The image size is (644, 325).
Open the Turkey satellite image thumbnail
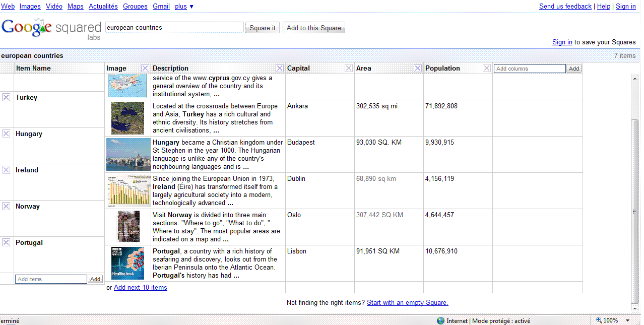[x=127, y=118]
